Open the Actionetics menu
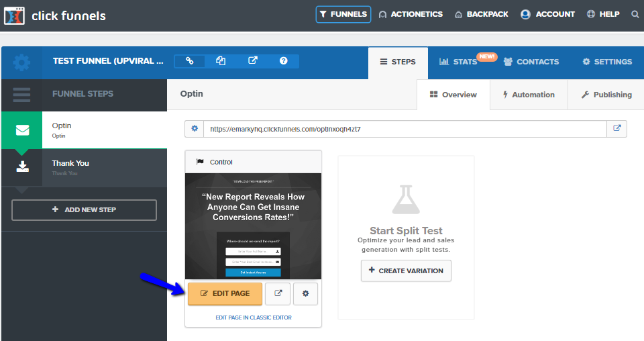The height and width of the screenshot is (341, 644). pyautogui.click(x=411, y=14)
